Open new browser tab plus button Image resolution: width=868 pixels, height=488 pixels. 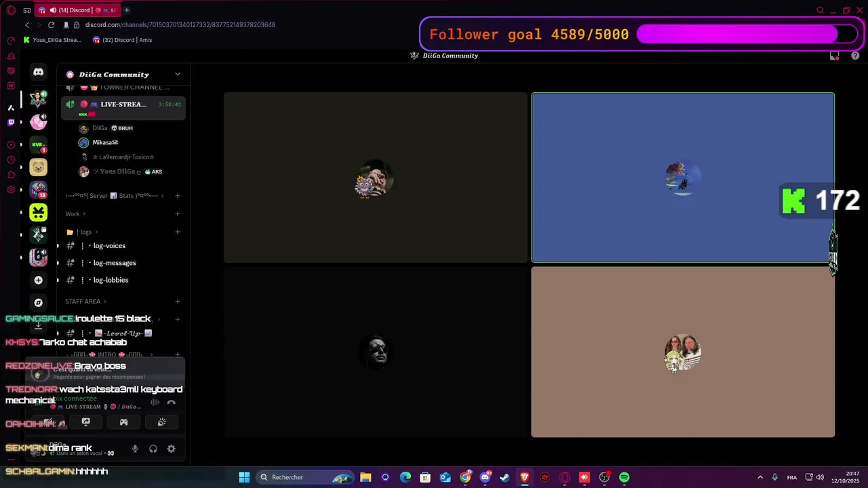[x=127, y=10]
